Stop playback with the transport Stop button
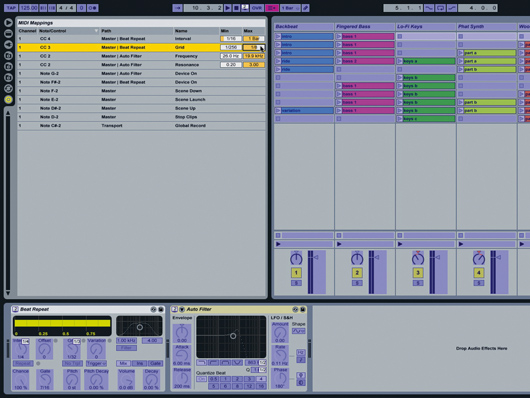The image size is (530, 398). 236,8
